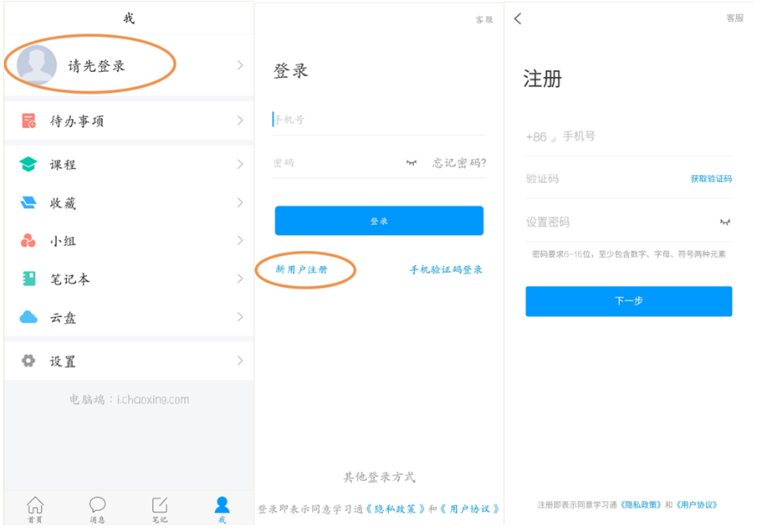
Task: Expand the 云盘 row chevron
Action: point(240,318)
